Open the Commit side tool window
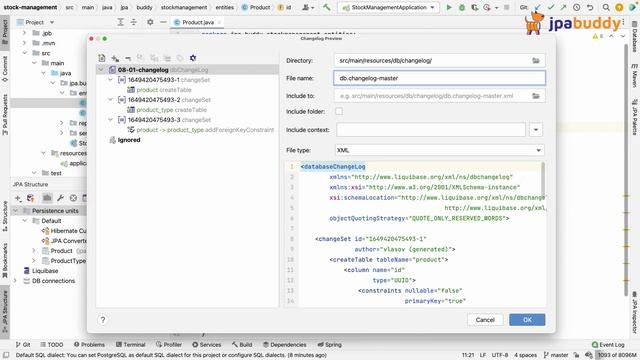The height and width of the screenshot is (360, 640). (x=5, y=69)
